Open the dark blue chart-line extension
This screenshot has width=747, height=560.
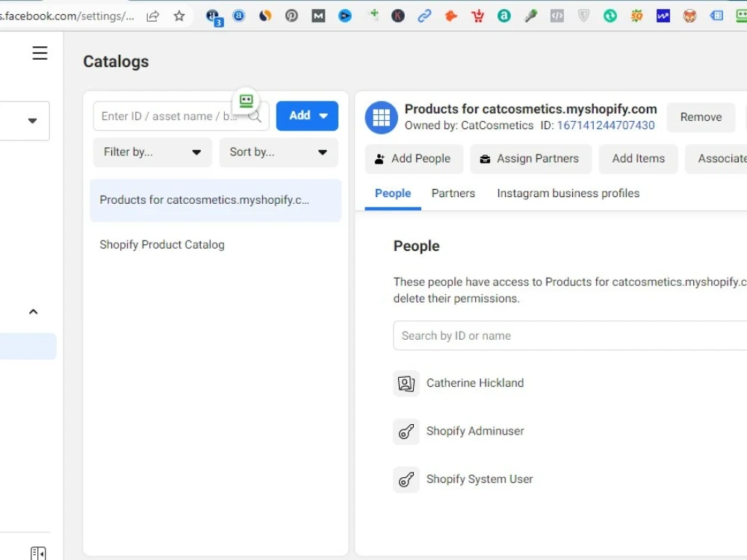tap(663, 16)
